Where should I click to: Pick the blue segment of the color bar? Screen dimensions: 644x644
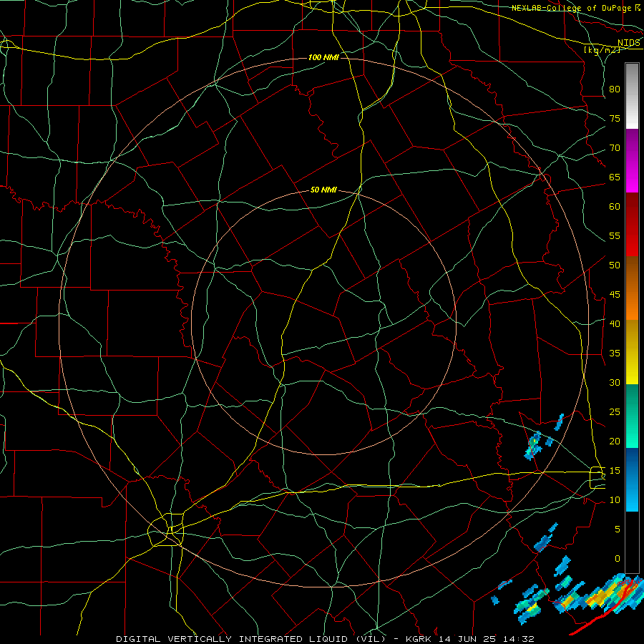click(632, 479)
